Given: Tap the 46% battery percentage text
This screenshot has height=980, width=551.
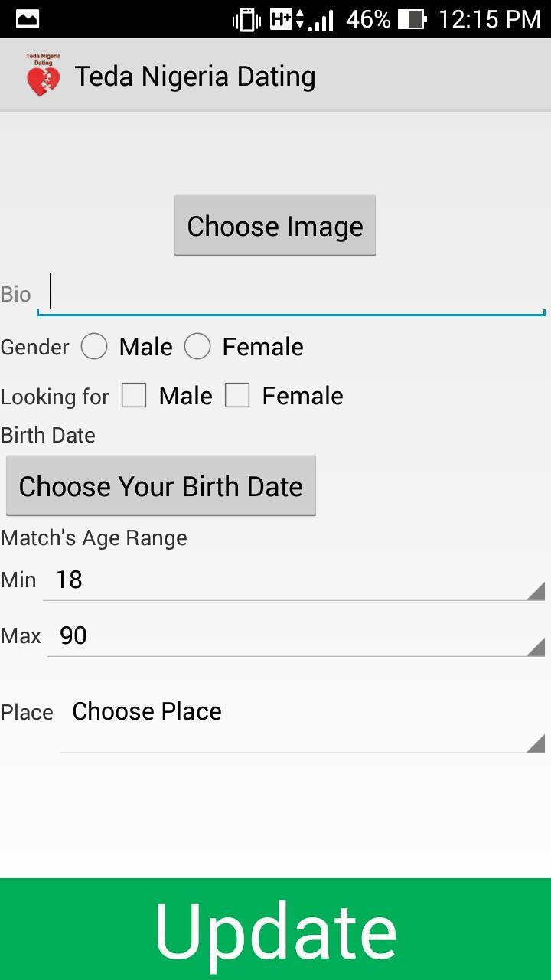Looking at the screenshot, I should (368, 19).
